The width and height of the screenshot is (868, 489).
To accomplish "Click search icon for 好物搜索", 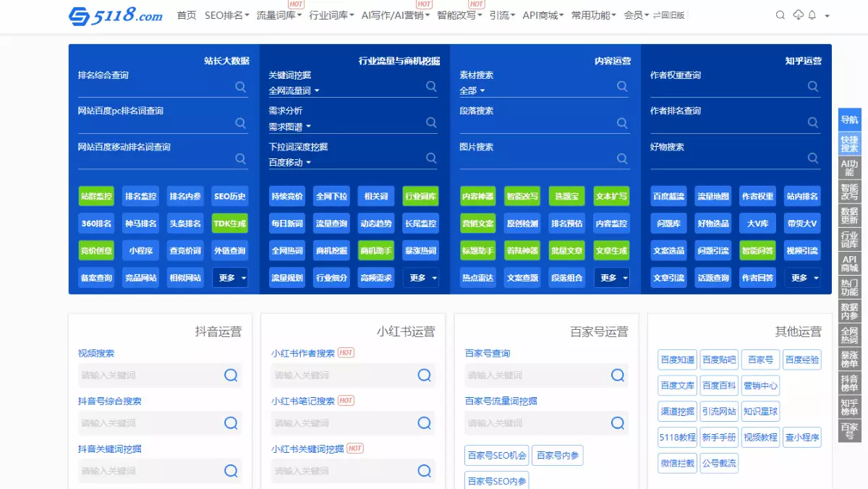I will (813, 158).
